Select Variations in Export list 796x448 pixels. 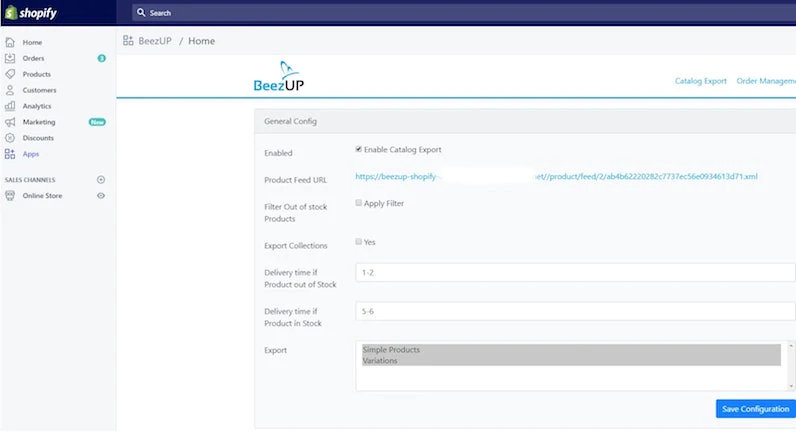(571, 361)
